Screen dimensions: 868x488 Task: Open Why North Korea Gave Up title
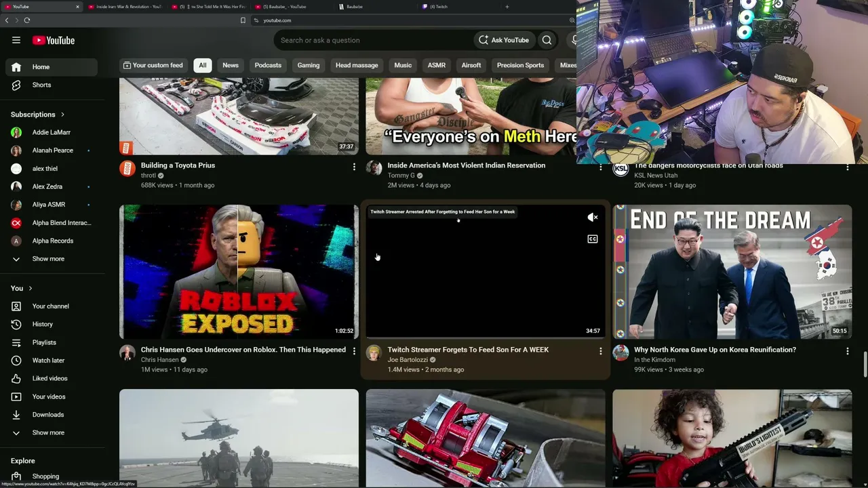tap(715, 350)
